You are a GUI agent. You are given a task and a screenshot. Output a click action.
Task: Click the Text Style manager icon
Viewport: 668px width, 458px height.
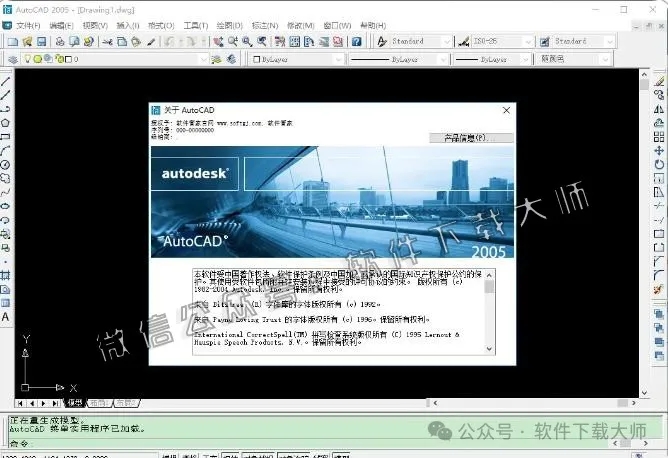click(382, 41)
